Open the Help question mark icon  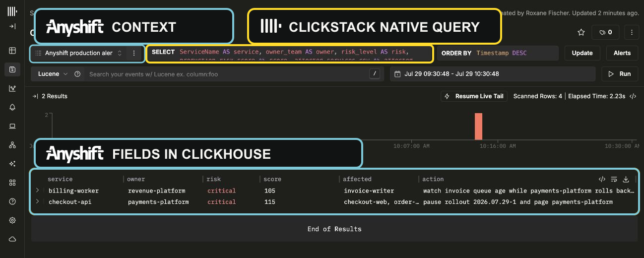[x=12, y=201]
